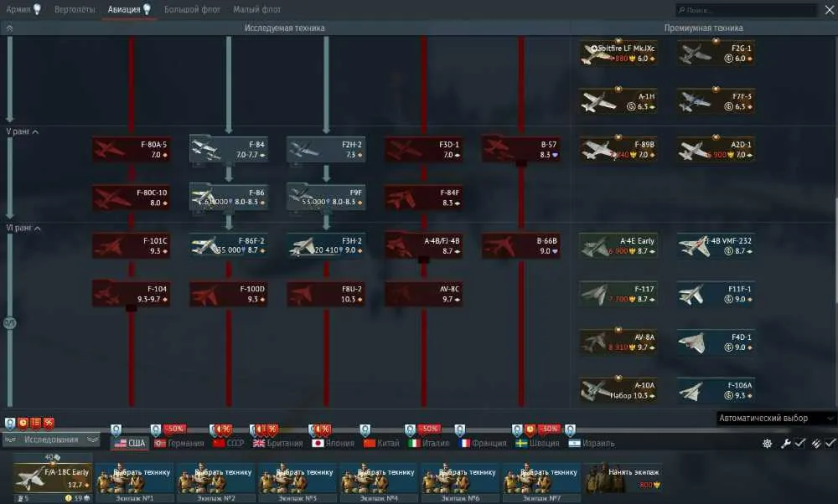Collapse the V ранг section chevron

[x=35, y=132]
